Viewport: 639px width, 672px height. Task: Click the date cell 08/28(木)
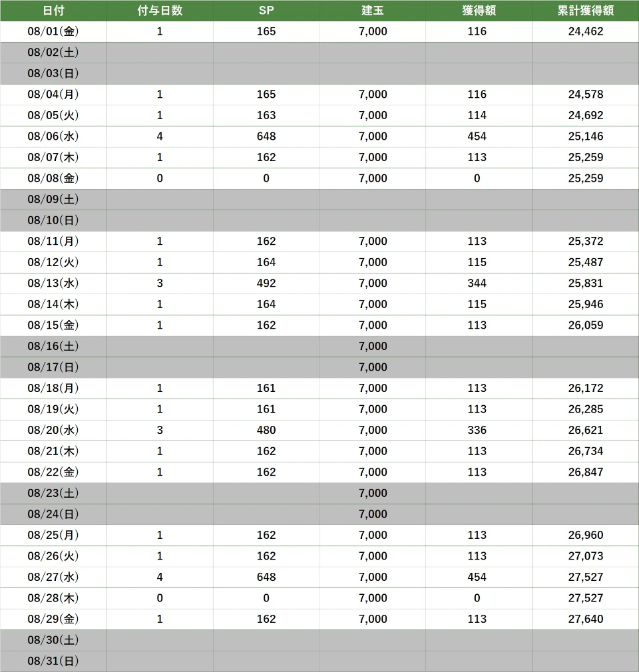pos(53,598)
